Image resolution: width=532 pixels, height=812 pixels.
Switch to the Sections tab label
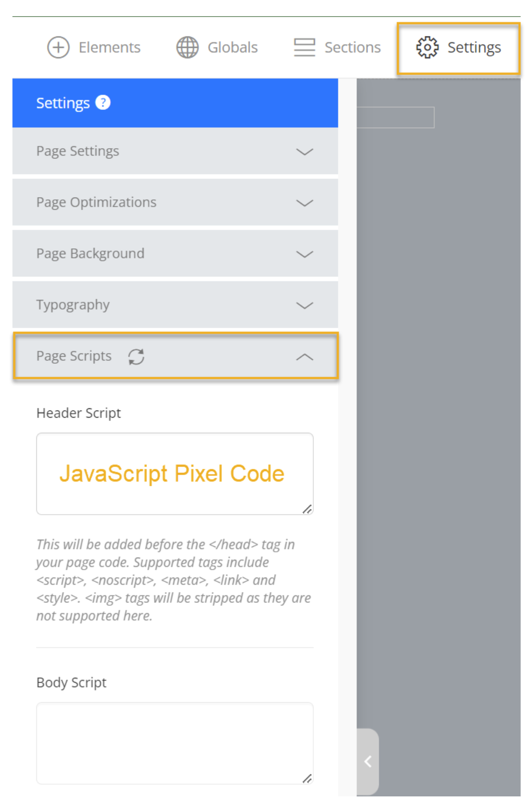[352, 47]
